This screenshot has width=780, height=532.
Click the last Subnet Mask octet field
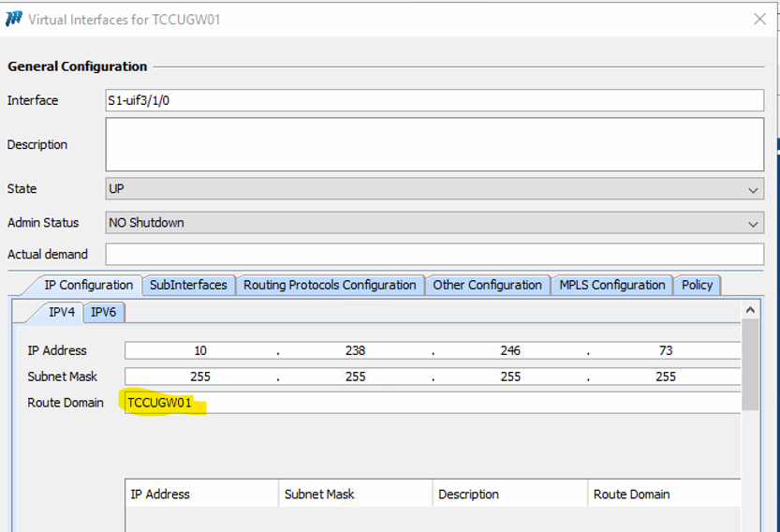coord(665,377)
